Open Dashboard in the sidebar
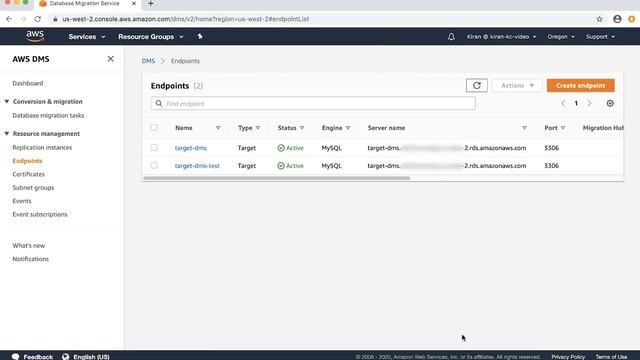 tap(28, 83)
